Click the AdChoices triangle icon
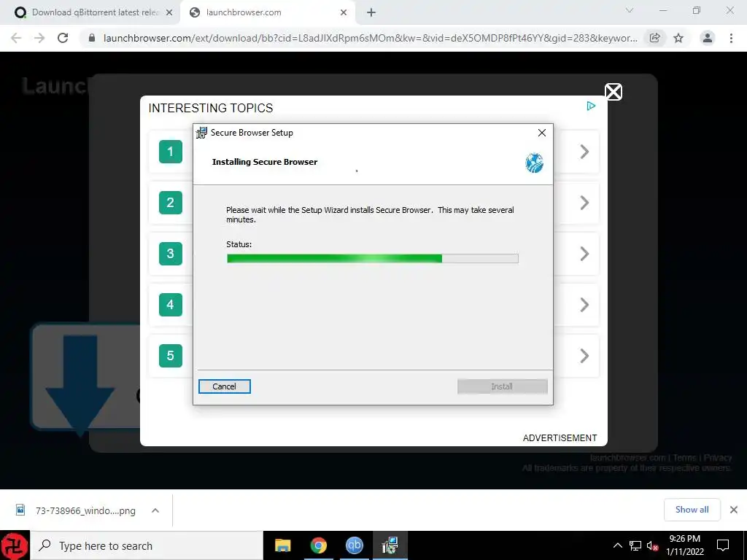The height and width of the screenshot is (560, 747). pyautogui.click(x=591, y=106)
